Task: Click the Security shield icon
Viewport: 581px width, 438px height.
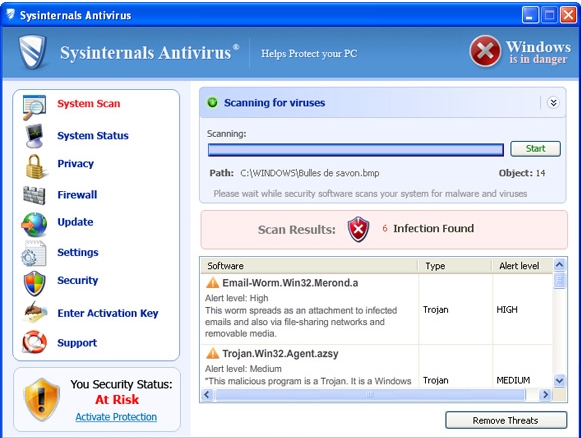Action: pos(34,283)
